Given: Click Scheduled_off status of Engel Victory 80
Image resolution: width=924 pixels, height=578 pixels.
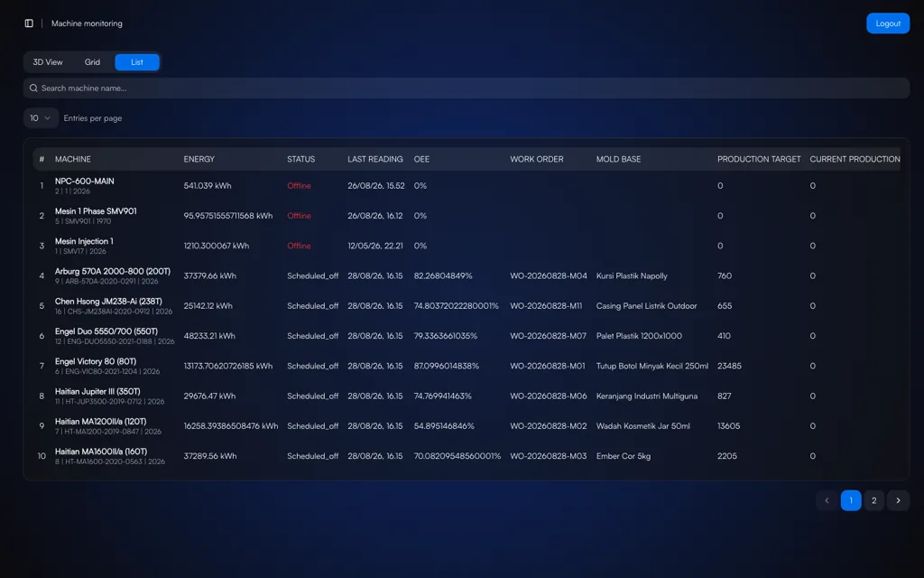Looking at the screenshot, I should point(313,367).
